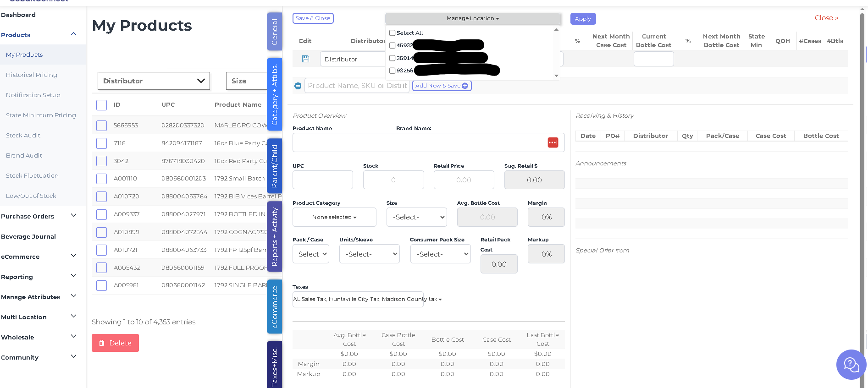Click product row 1792 COGNAC
The height and width of the screenshot is (388, 868).
pyautogui.click(x=241, y=232)
